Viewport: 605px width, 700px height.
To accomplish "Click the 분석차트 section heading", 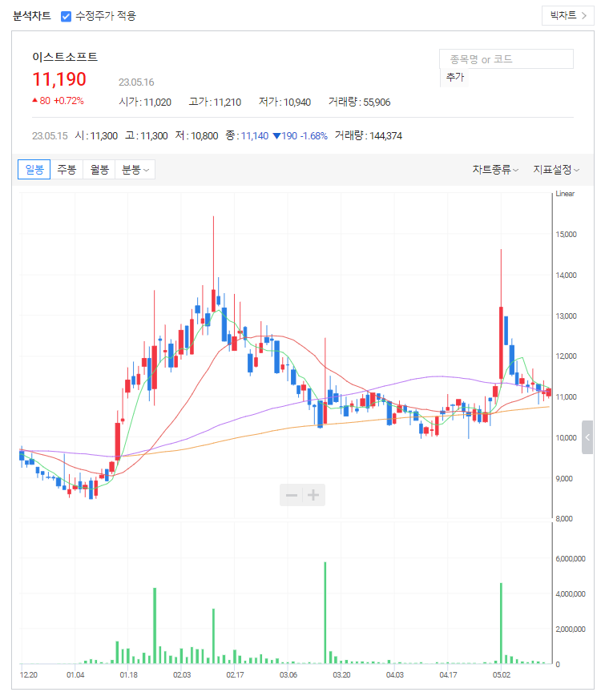I will 32,16.
